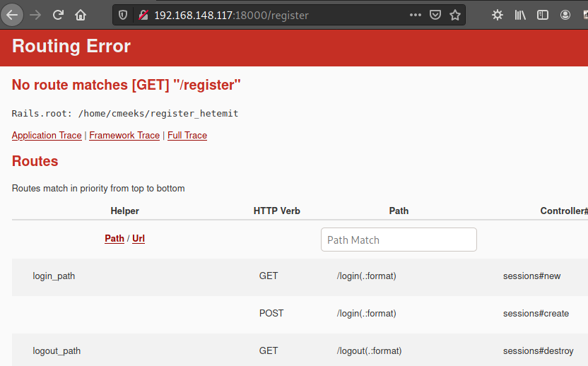Toggle the sidebar view icon
Screen dimensions: 588x366
click(543, 15)
